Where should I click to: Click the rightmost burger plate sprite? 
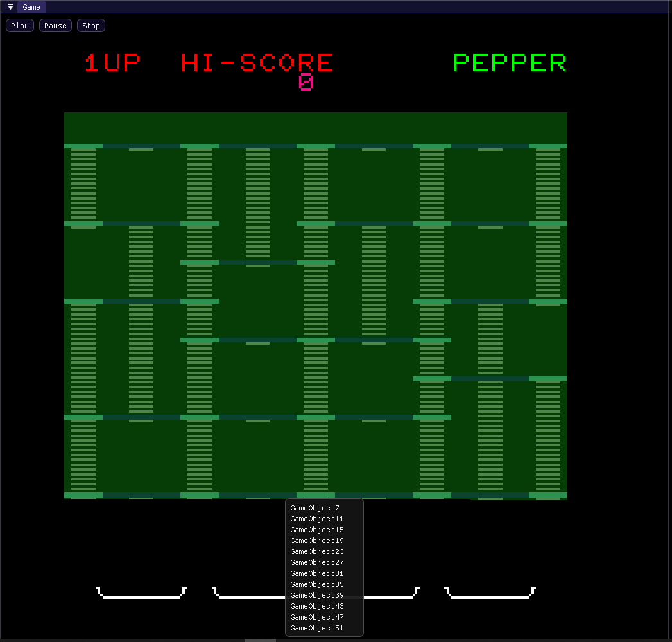click(x=490, y=591)
